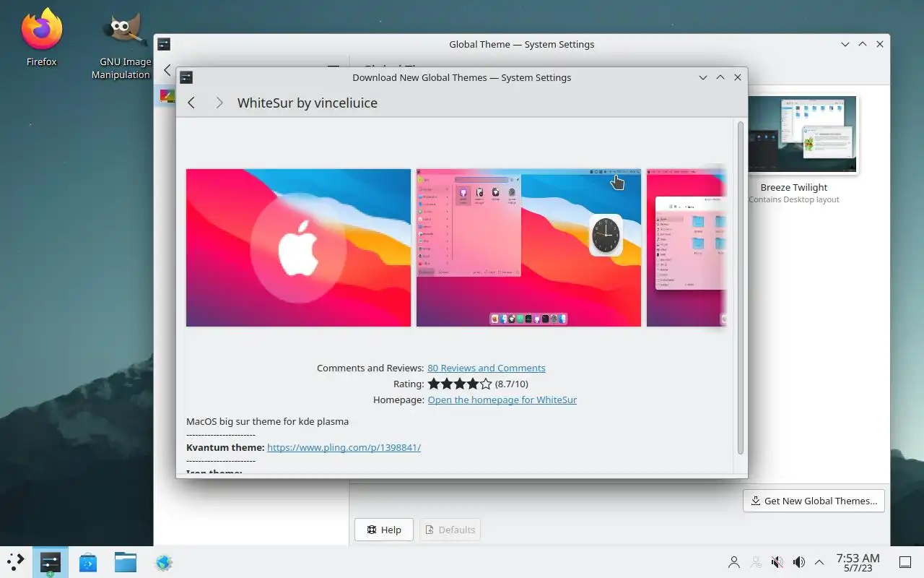Open the homepage for WhiteSur link
924x578 pixels.
502,400
